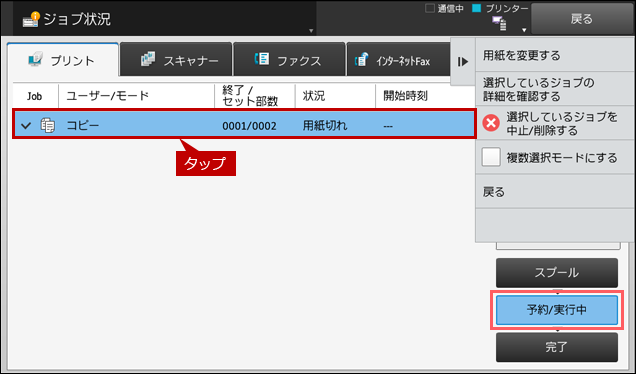Screen dimensions: 636x374
Task: Show reserved/in-progress jobs
Action: [556, 310]
